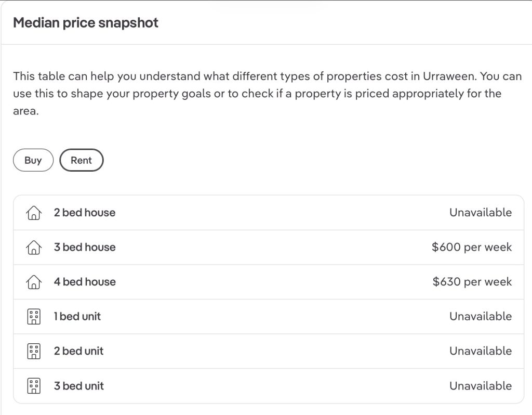Select the 3 bed house row label
The height and width of the screenshot is (415, 532).
click(85, 247)
